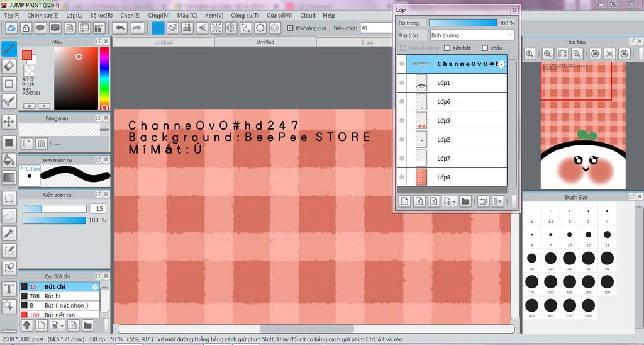644x345 pixels.
Task: Toggle visibility of layer Lớp1
Action: point(402,82)
